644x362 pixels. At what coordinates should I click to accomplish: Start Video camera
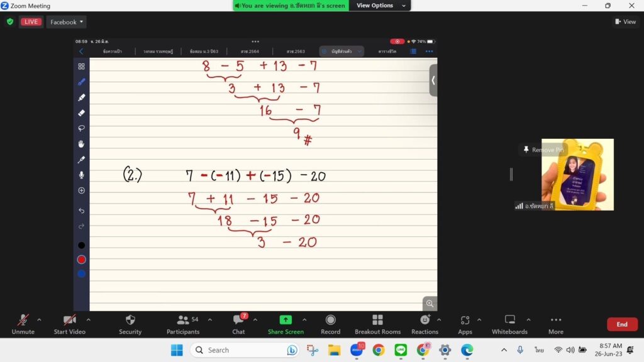click(69, 324)
